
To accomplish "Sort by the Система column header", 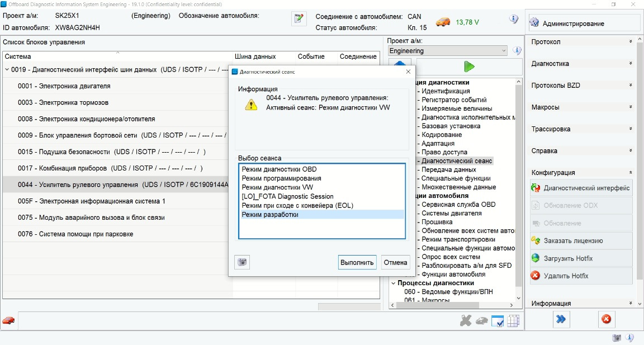I will point(118,56).
